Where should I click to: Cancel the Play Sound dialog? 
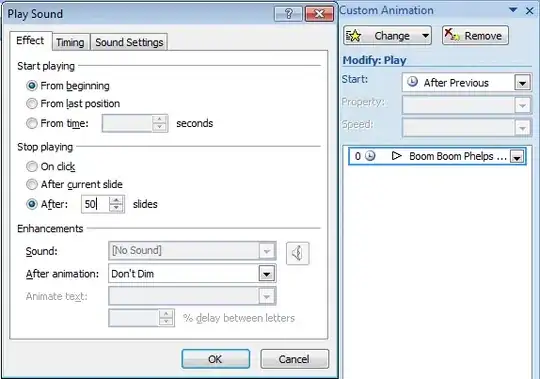pyautogui.click(x=294, y=359)
